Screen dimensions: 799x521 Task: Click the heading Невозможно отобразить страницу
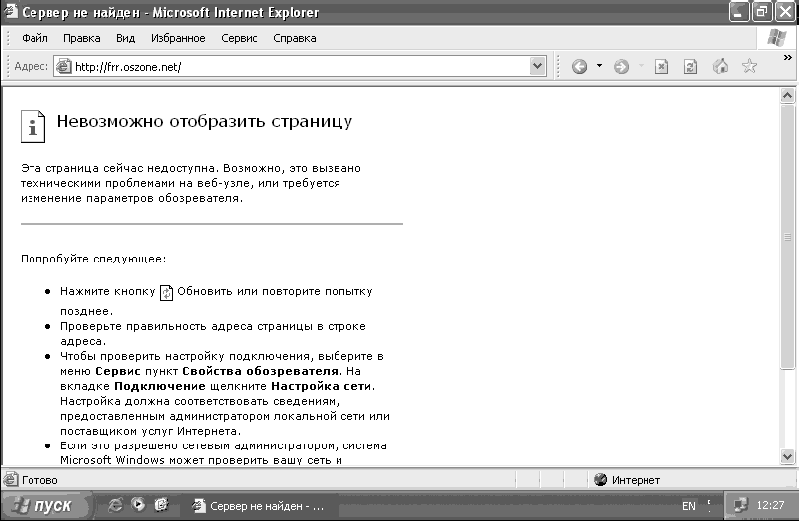(204, 121)
